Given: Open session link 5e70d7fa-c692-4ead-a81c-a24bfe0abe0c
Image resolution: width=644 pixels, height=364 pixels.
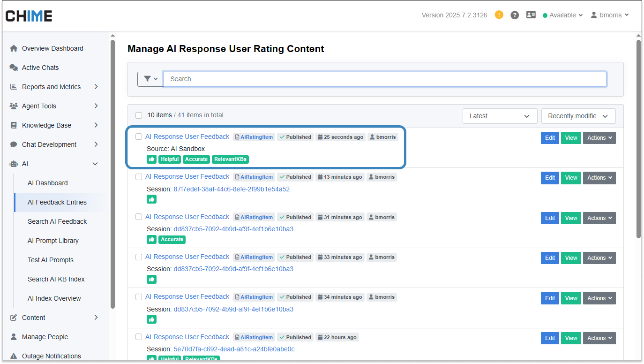Looking at the screenshot, I should (234, 349).
